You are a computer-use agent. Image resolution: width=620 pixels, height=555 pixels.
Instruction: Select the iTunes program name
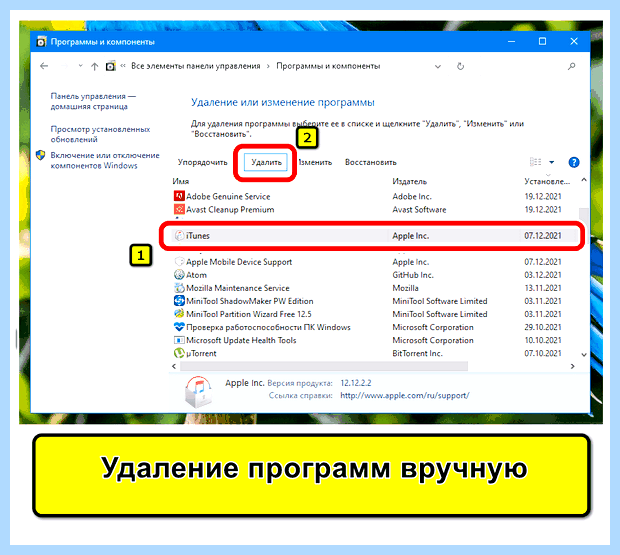pyautogui.click(x=198, y=236)
